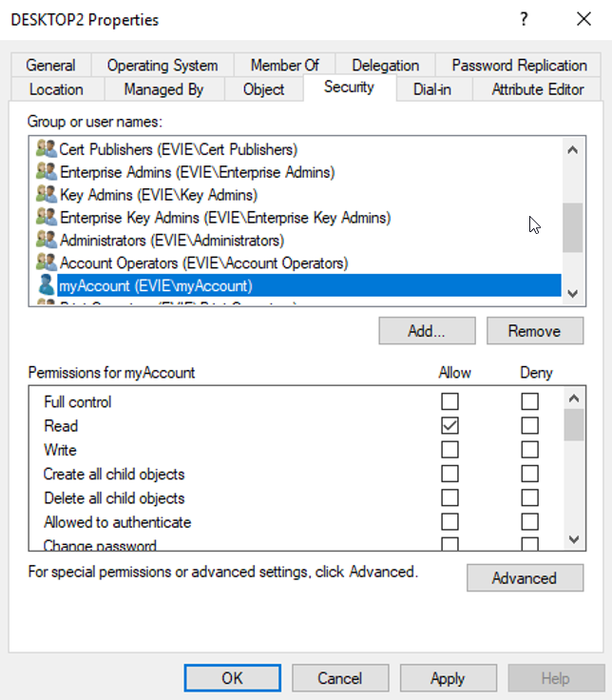612x700 pixels.
Task: Select Enterprise Admins entry in the list
Action: tap(197, 172)
